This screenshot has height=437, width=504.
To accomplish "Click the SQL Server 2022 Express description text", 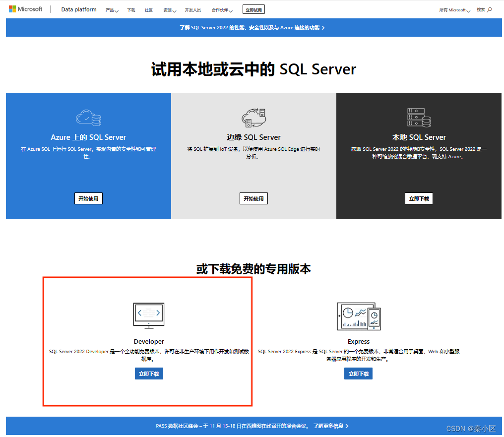I will point(359,355).
